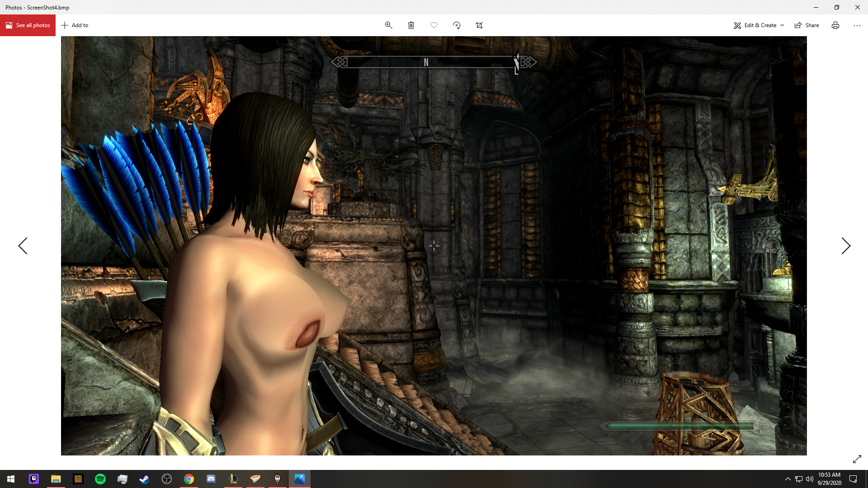Screen dimensions: 868x488
Task: Go to the next photo with the right arrow
Action: pyautogui.click(x=846, y=246)
